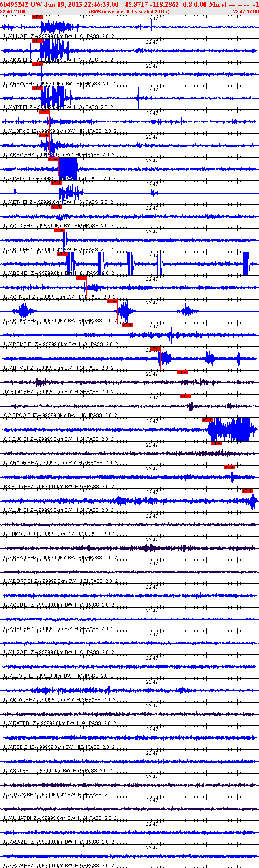Click the start time 22:46:13.00 label
This screenshot has height=868, width=259.
coord(13,11)
